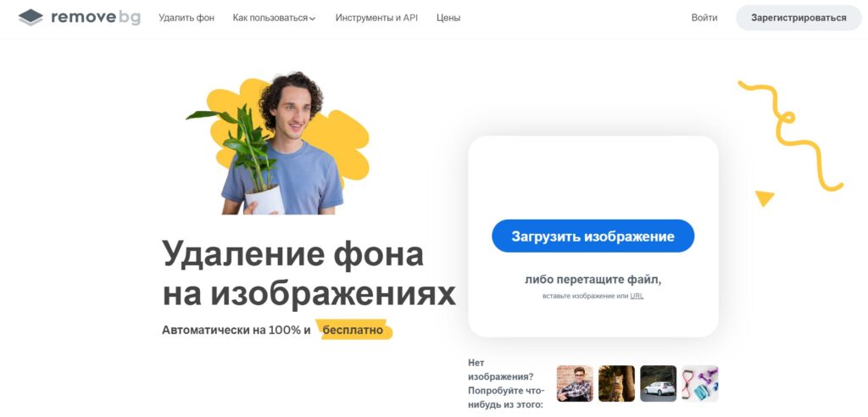Select the sample photo of man in glasses
The width and height of the screenshot is (868, 417).
[x=575, y=383]
